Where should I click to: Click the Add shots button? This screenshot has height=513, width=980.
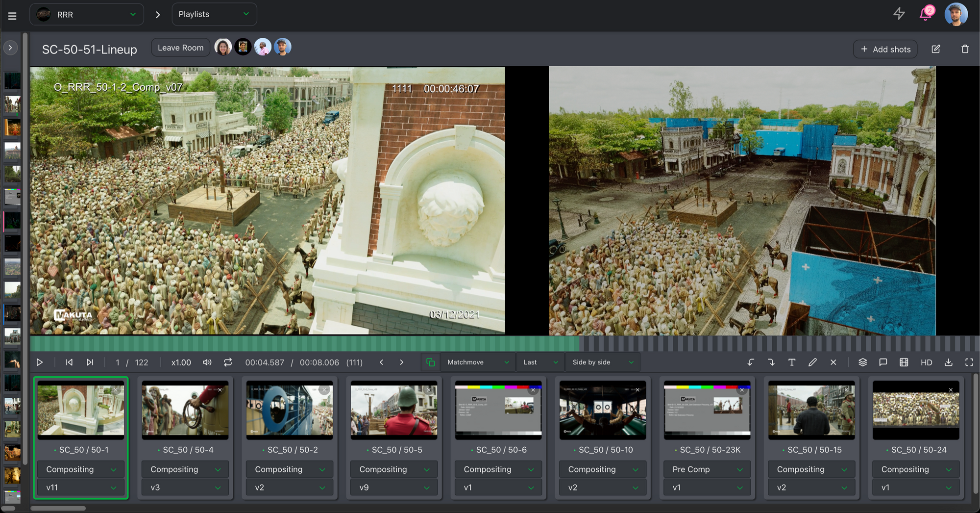pos(885,49)
